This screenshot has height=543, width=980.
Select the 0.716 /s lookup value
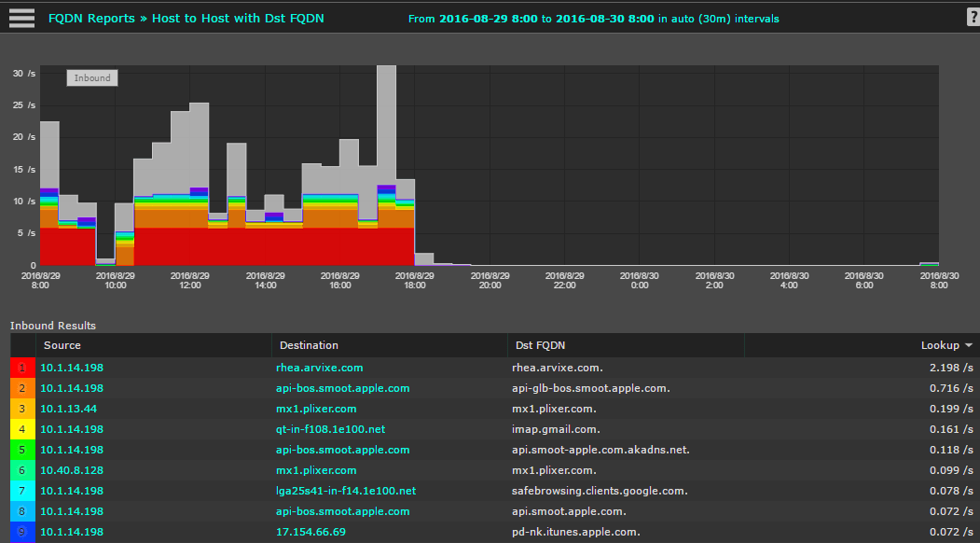tap(952, 388)
